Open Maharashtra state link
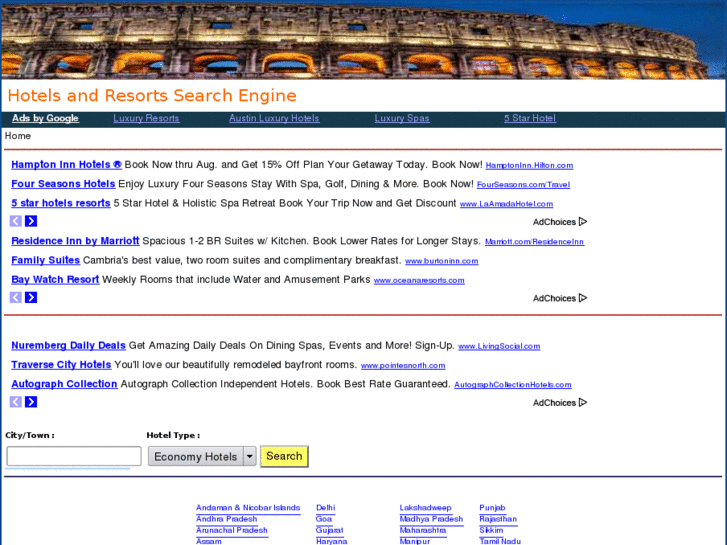The image size is (727, 545). 422,530
